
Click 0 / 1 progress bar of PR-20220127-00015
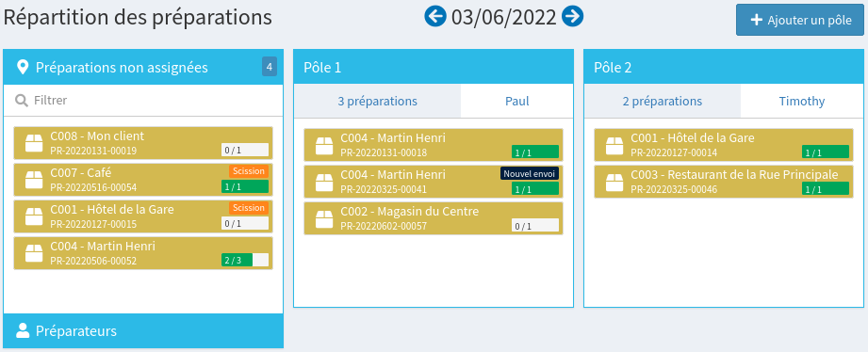[x=245, y=223]
